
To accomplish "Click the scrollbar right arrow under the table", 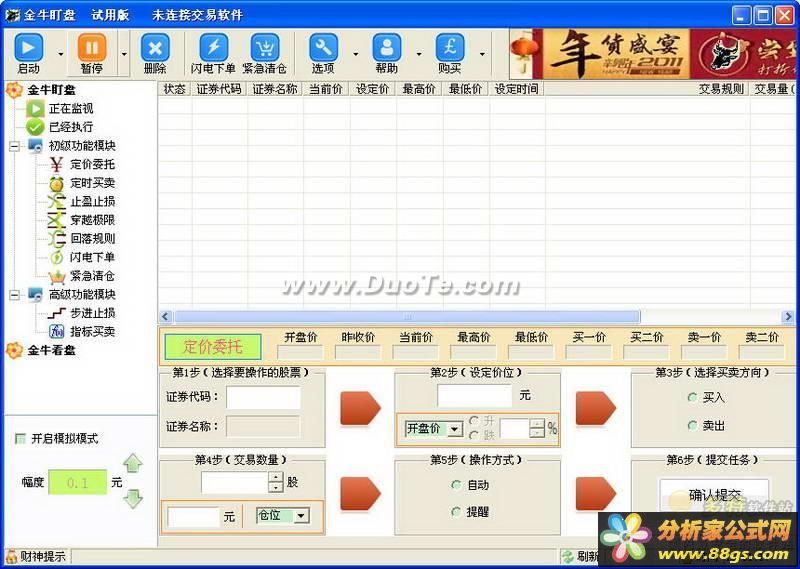I will pos(788,317).
